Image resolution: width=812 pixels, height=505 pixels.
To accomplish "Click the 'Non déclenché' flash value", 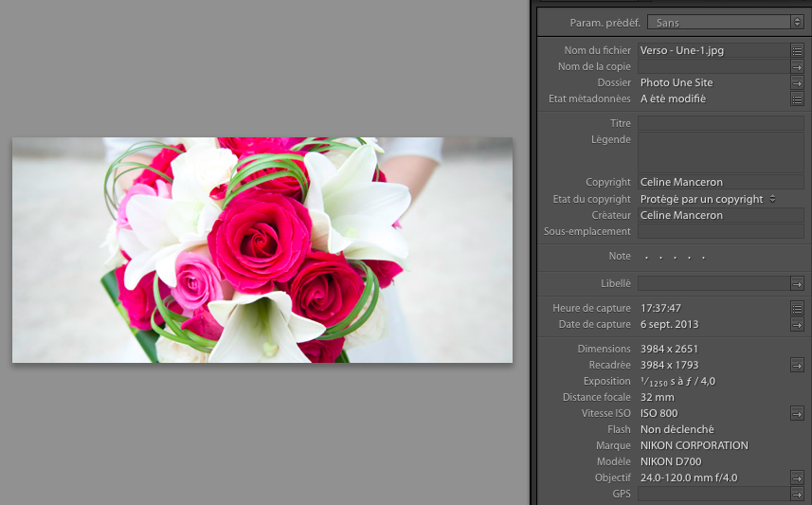I will pos(677,429).
